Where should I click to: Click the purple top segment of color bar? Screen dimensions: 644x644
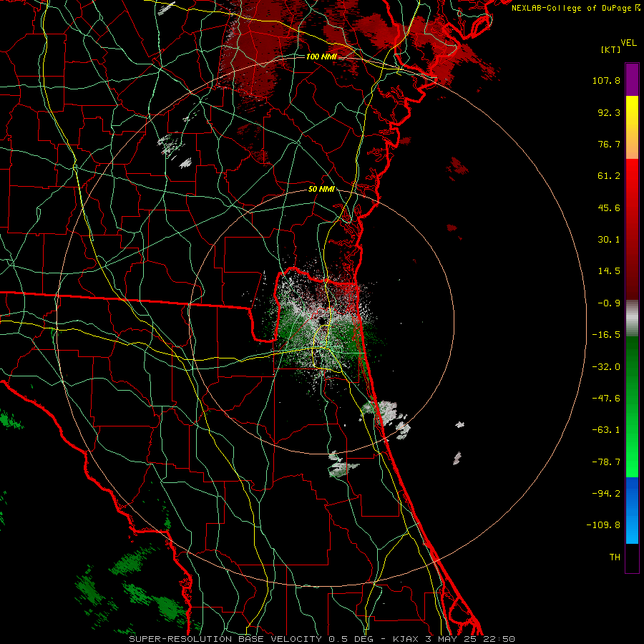(632, 79)
